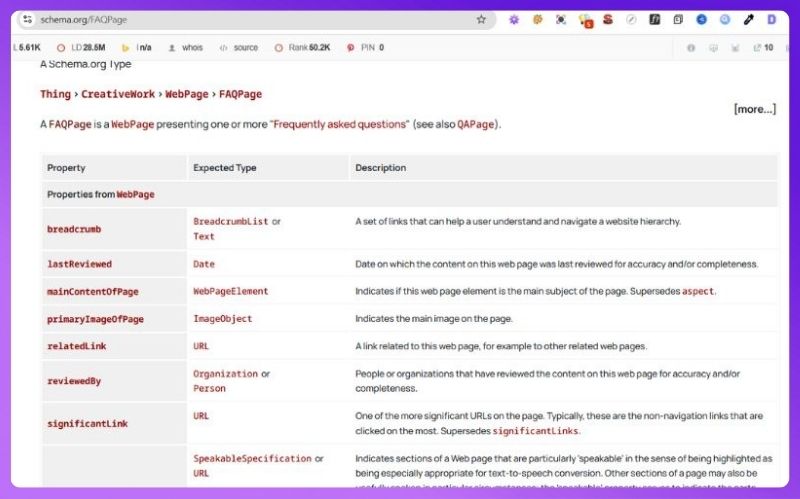Open the black italic-f extension icon

click(655, 19)
